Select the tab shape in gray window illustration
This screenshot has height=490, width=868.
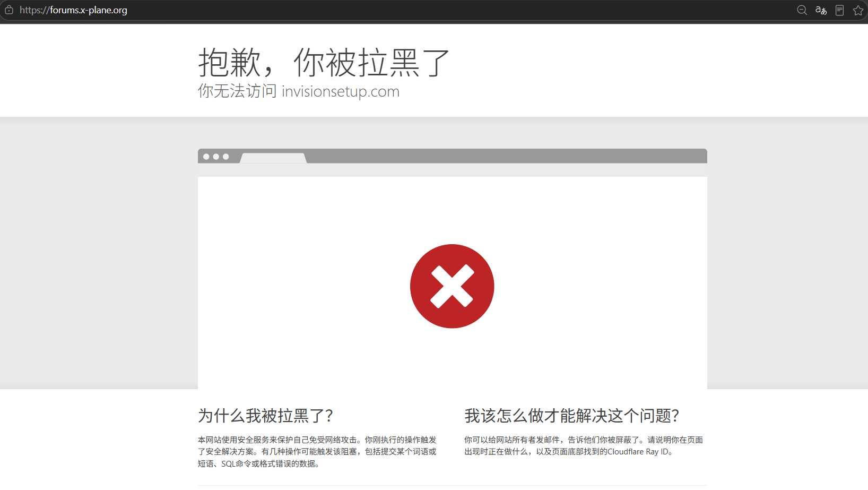pyautogui.click(x=273, y=158)
